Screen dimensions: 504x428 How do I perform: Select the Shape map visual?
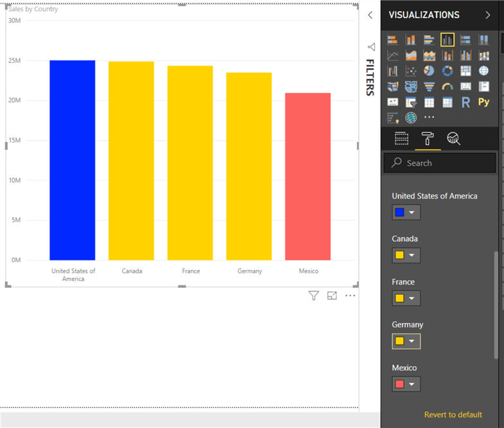411,86
